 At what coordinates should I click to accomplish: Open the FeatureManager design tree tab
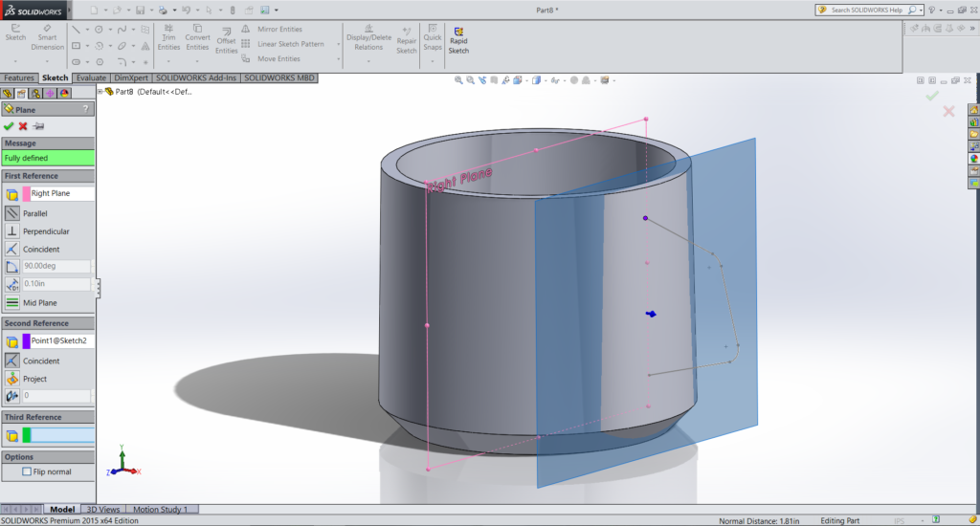click(8, 93)
